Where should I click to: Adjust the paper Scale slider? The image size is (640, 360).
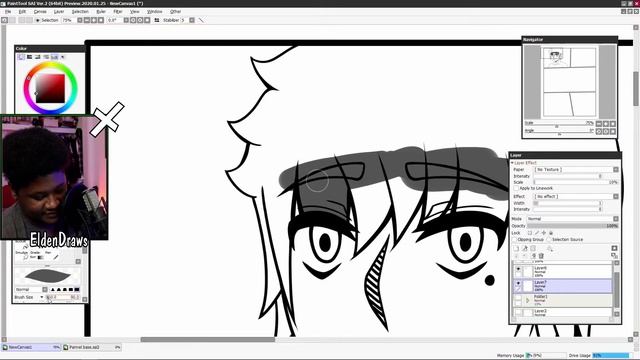[x=576, y=182]
